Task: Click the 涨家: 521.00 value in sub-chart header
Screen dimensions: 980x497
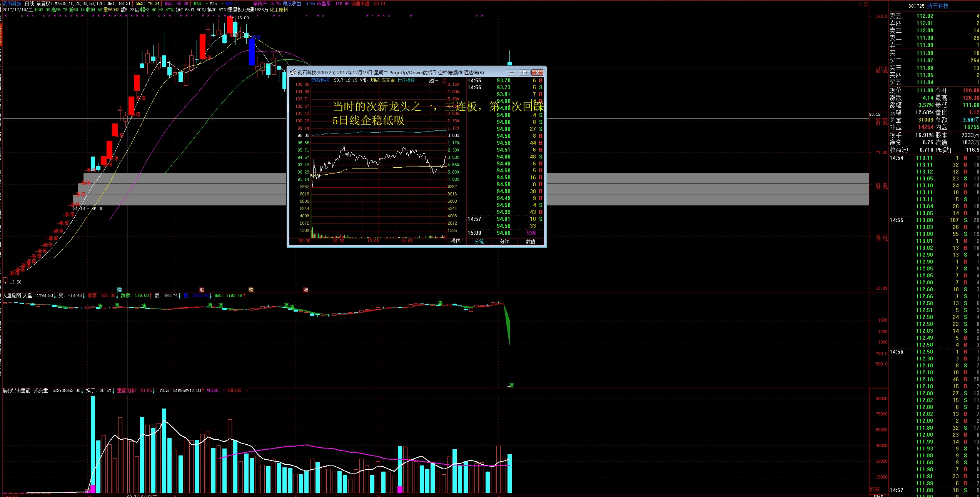Action: tap(102, 295)
